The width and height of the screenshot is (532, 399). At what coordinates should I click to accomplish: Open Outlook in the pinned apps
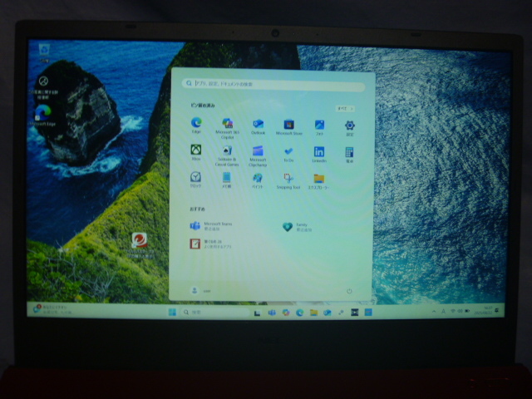tap(258, 127)
